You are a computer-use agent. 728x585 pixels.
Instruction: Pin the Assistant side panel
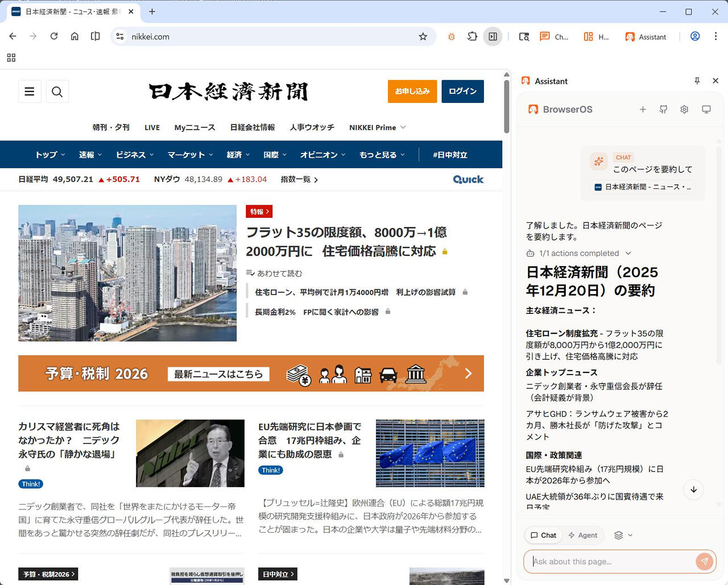697,81
